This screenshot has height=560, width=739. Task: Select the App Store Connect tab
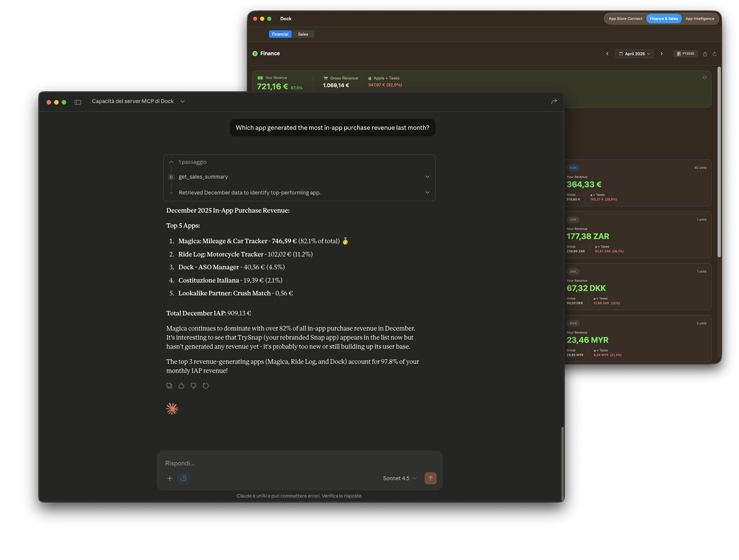[625, 18]
